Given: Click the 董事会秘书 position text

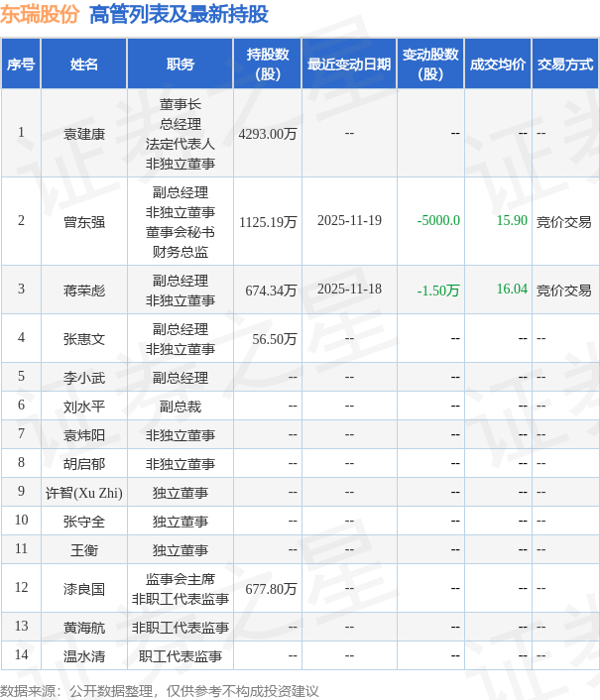Looking at the screenshot, I should (180, 232).
